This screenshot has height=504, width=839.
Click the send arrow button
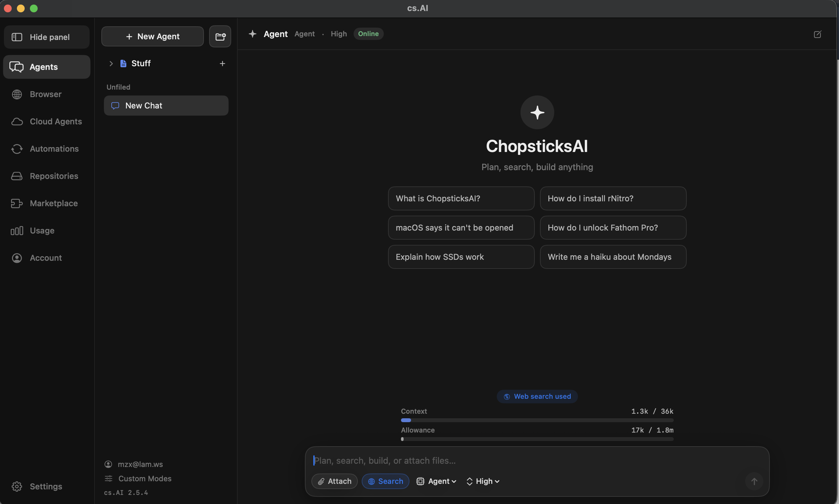pyautogui.click(x=754, y=481)
